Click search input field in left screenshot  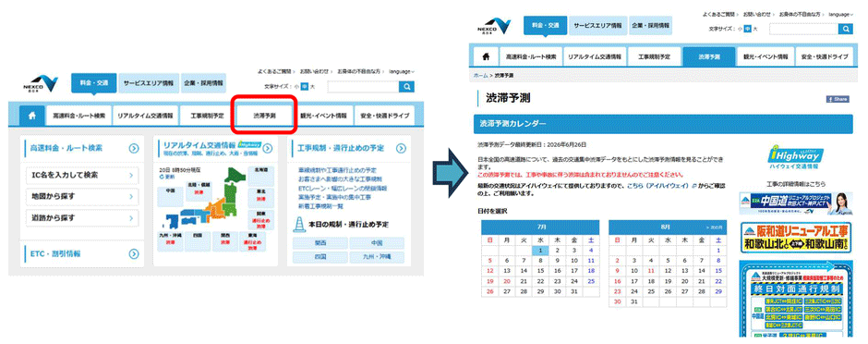(x=363, y=86)
